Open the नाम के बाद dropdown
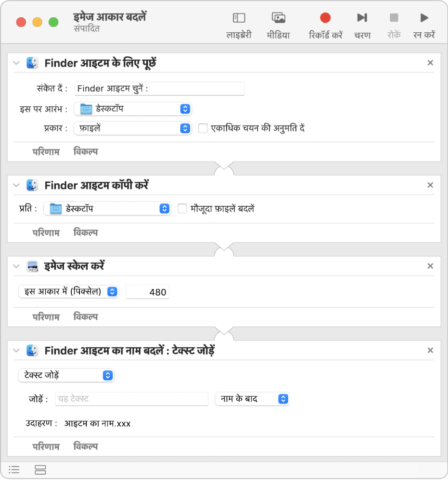The image size is (448, 480). 252,399
